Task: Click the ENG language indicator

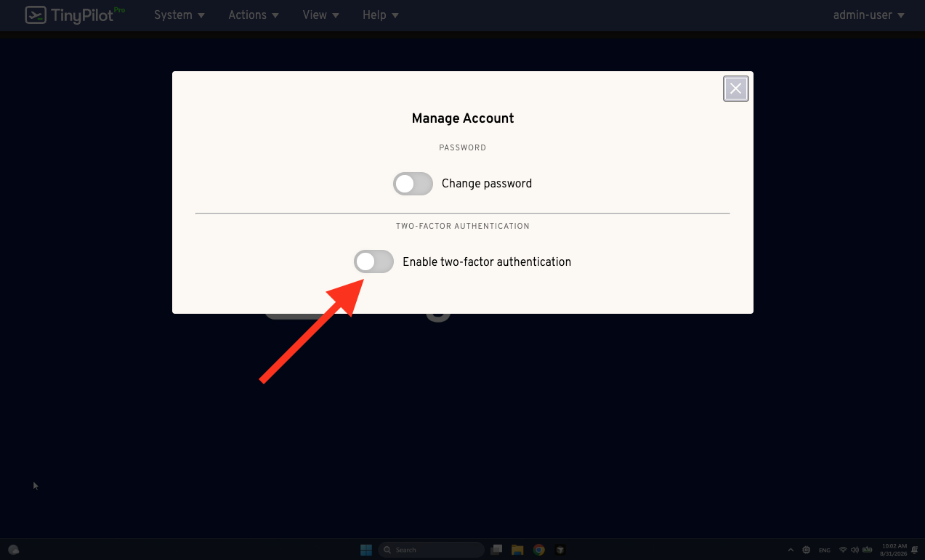Action: 825,550
